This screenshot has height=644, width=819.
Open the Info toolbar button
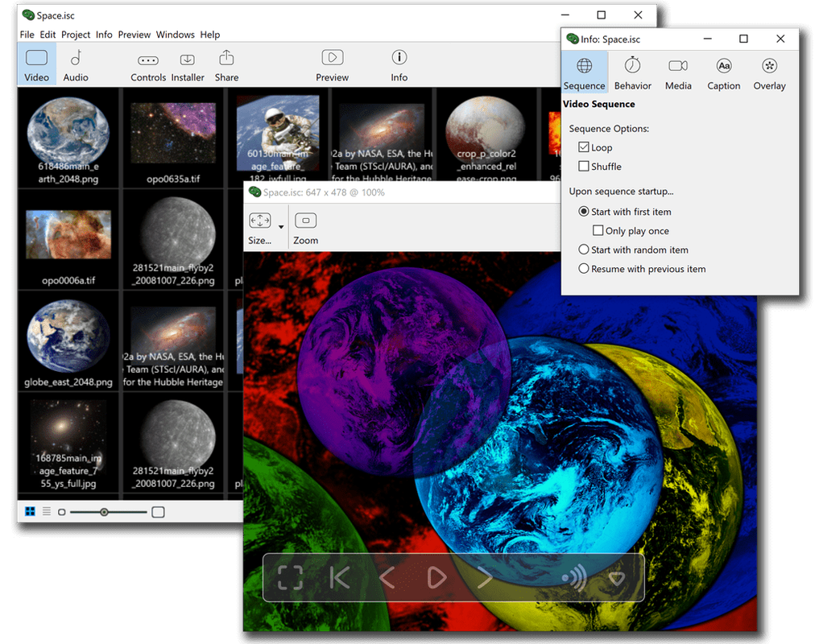point(399,65)
